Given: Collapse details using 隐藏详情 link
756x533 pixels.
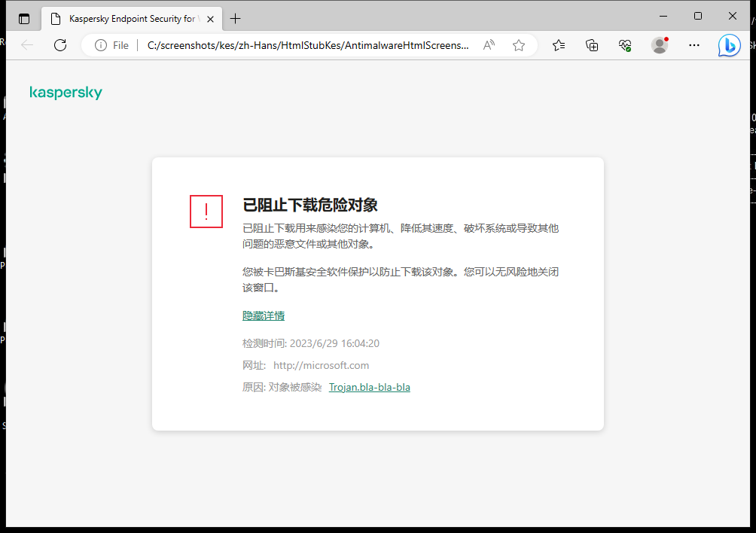Looking at the screenshot, I should (263, 315).
